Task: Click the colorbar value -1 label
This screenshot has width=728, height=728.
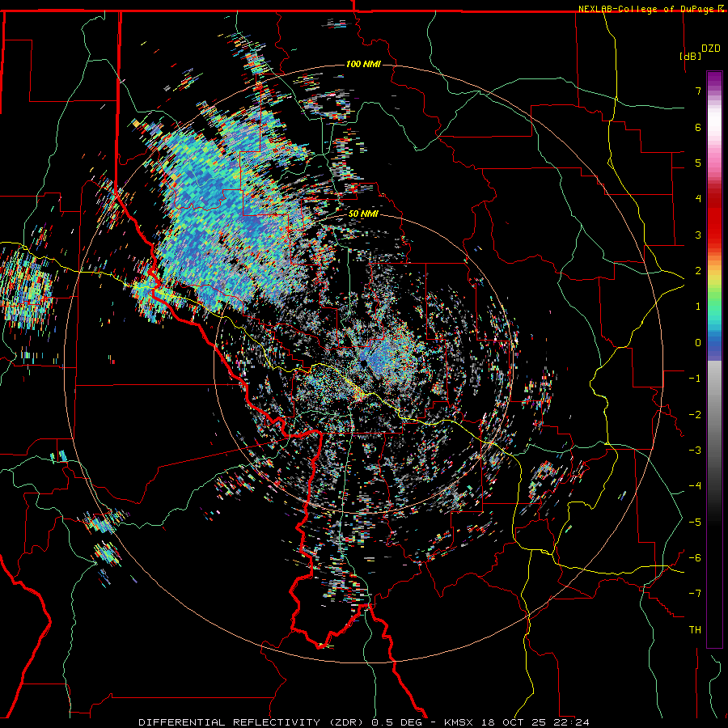Action: pos(695,379)
